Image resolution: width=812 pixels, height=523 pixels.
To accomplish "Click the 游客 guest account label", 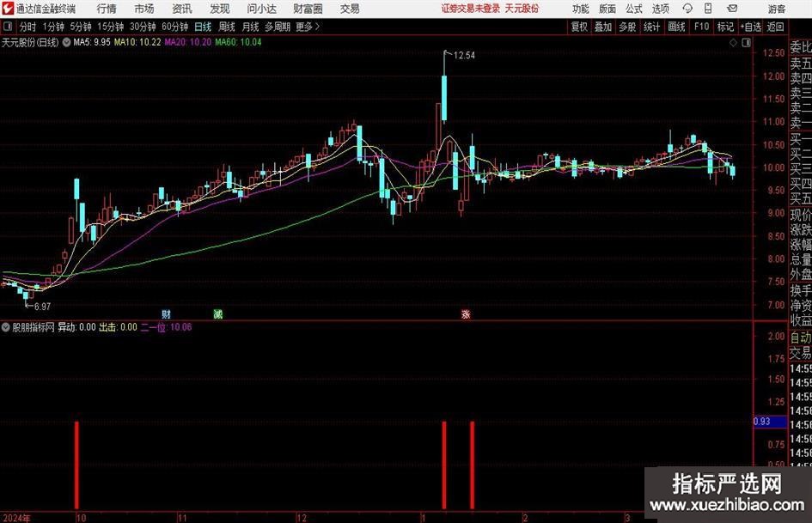I will coord(776,9).
